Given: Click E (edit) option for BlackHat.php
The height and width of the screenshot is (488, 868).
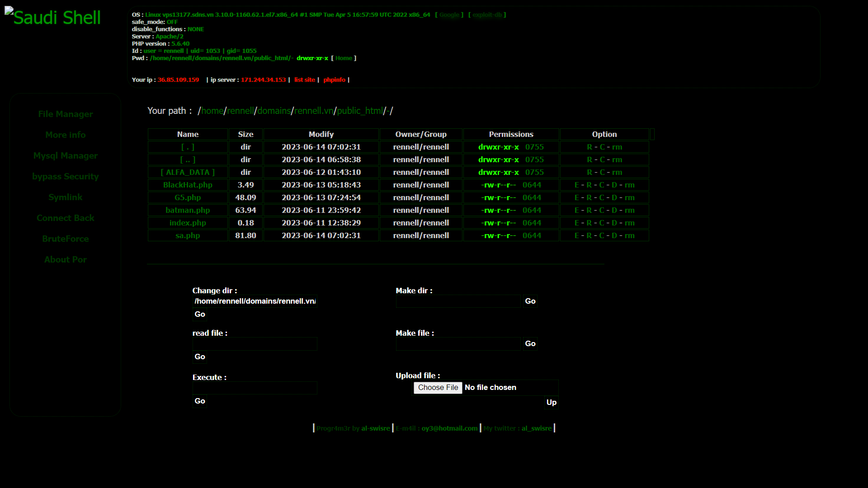Looking at the screenshot, I should pos(577,185).
